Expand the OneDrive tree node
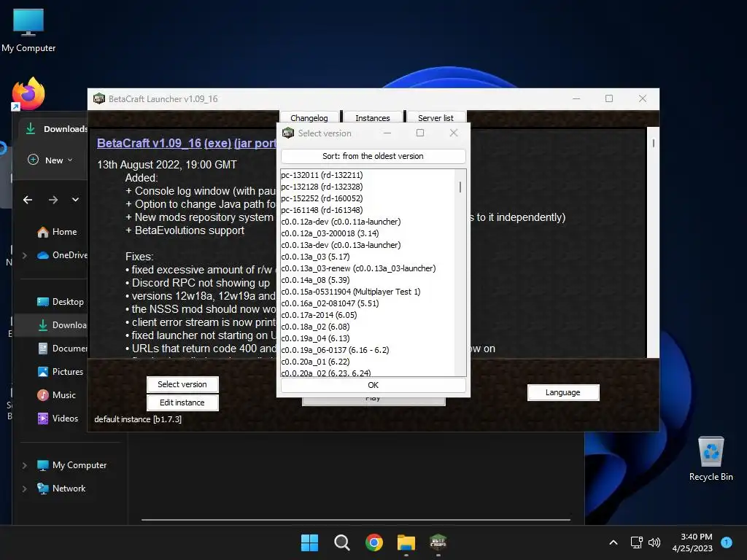This screenshot has width=747, height=560. (x=25, y=255)
